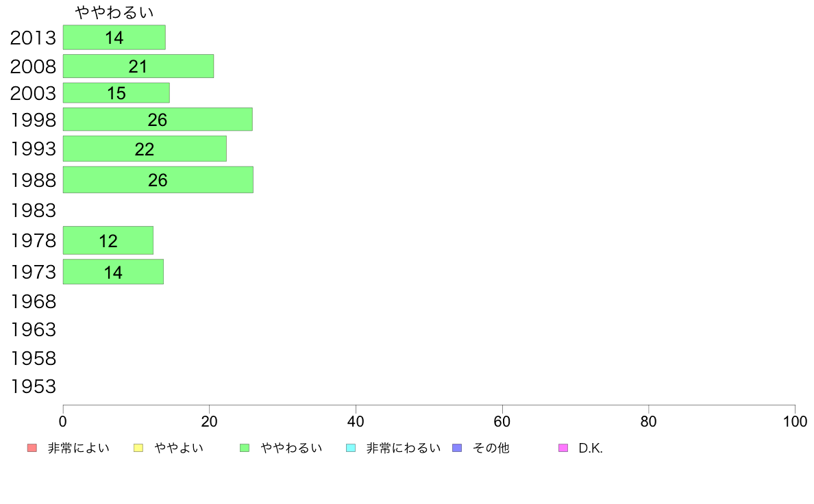The image size is (814, 504).
Task: Click the D.K. legend text
Action: [x=591, y=448]
